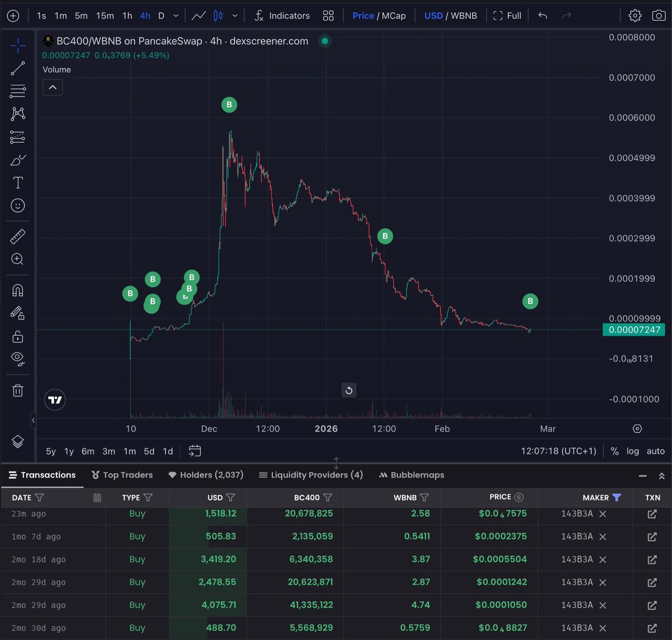The width and height of the screenshot is (672, 640).
Task: Filter transactions by USD amount
Action: coord(231,497)
